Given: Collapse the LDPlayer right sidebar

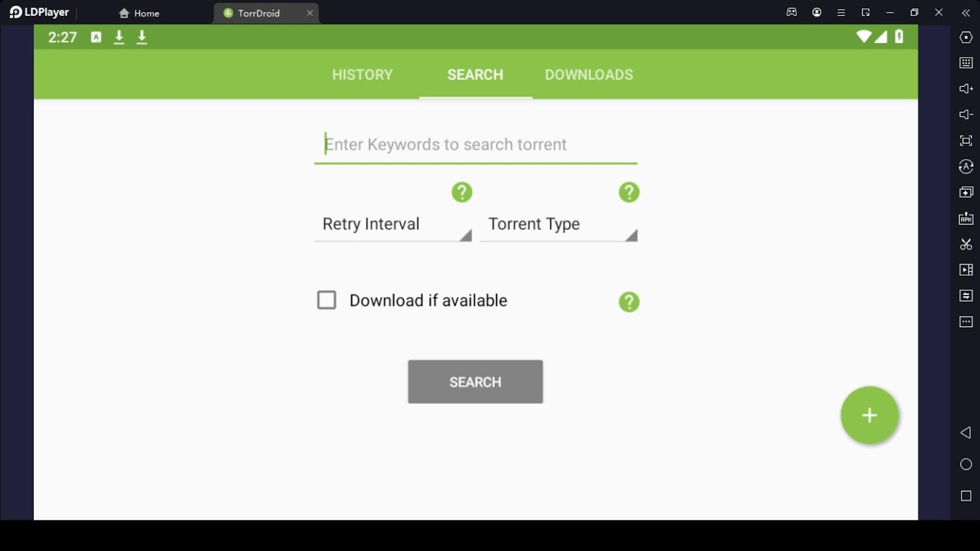Looking at the screenshot, I should pyautogui.click(x=966, y=12).
